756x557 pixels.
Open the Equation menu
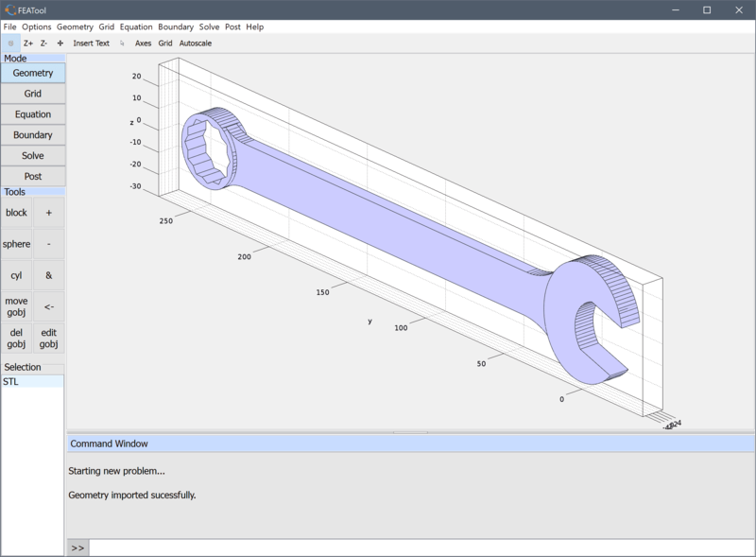(136, 27)
